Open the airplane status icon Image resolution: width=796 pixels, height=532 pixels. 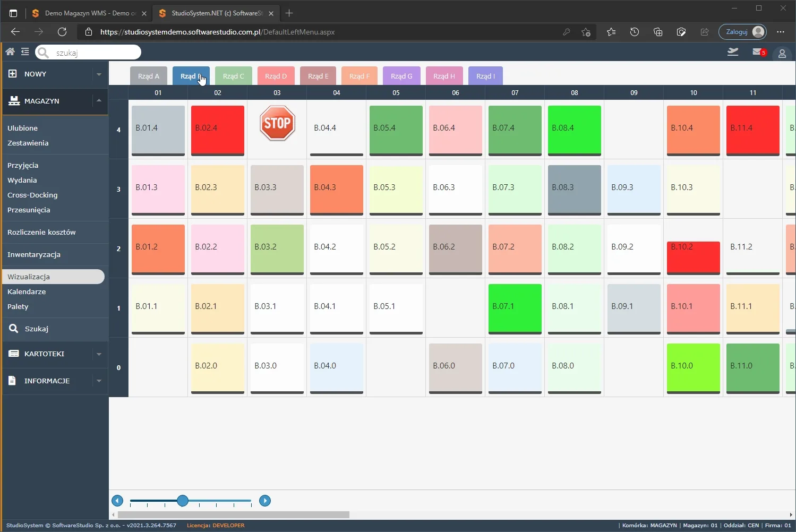coord(733,52)
